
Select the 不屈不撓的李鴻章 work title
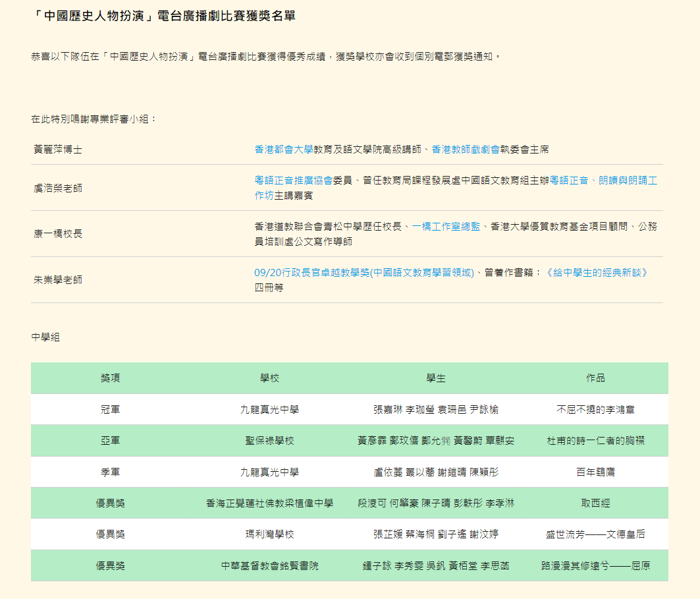click(595, 410)
